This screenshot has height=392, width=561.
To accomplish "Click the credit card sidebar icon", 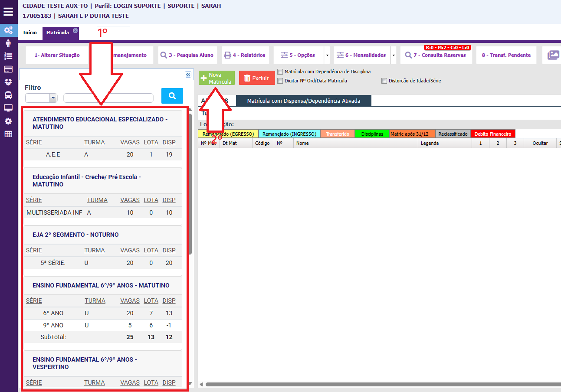I will [8, 69].
